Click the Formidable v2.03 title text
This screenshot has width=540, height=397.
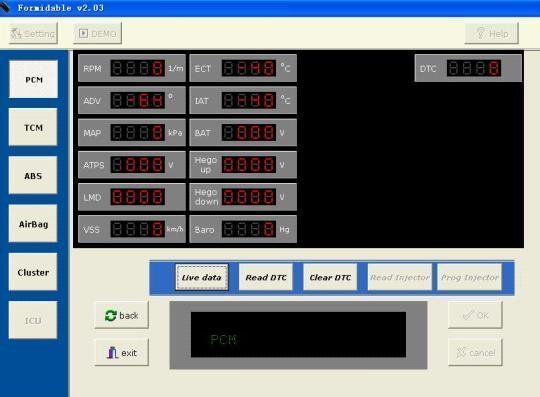tap(61, 8)
